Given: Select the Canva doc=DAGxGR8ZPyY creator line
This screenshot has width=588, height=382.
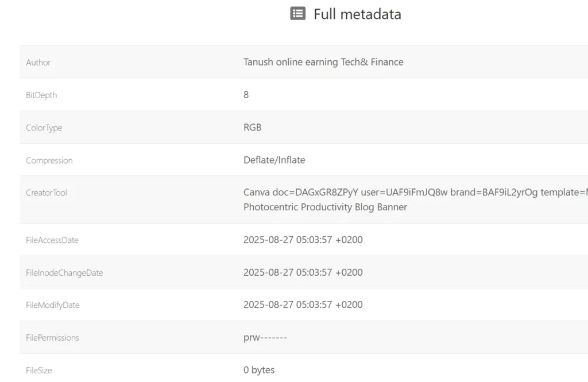Looking at the screenshot, I should coord(416,192).
